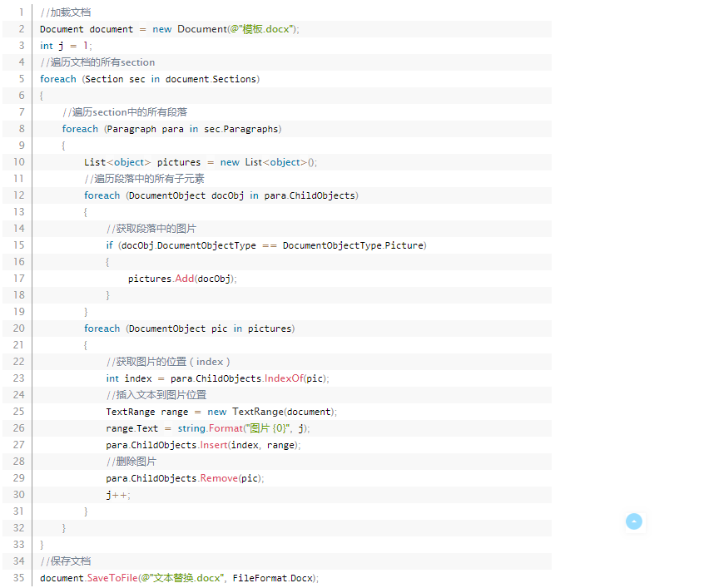Viewport: 709px width, 588px height.
Task: Click "sec.Paragraphs" on line 8
Action: coord(241,129)
